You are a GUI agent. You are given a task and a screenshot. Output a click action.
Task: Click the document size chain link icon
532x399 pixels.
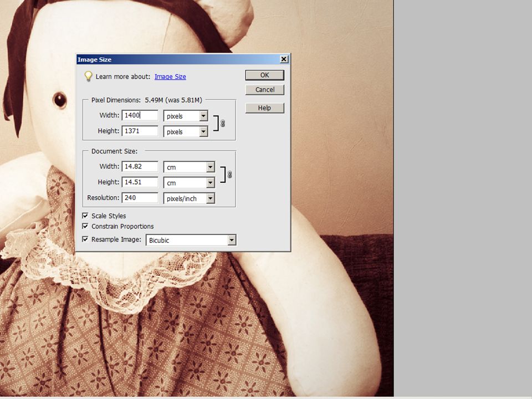tap(229, 175)
